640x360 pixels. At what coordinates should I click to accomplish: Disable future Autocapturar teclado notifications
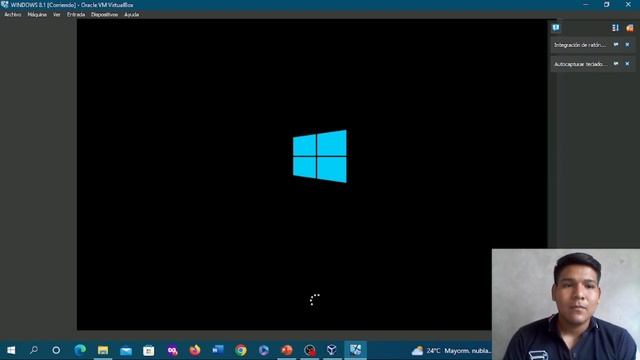616,64
